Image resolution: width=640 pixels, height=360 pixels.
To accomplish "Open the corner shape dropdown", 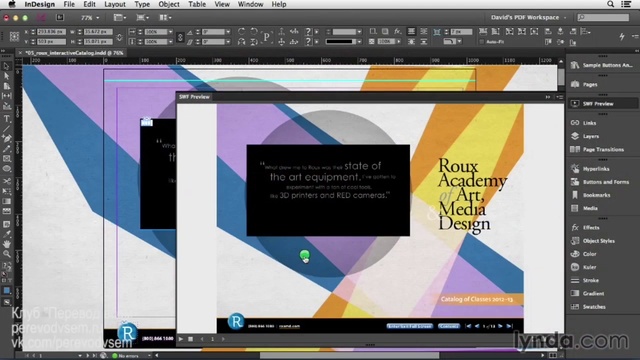I will coord(460,42).
